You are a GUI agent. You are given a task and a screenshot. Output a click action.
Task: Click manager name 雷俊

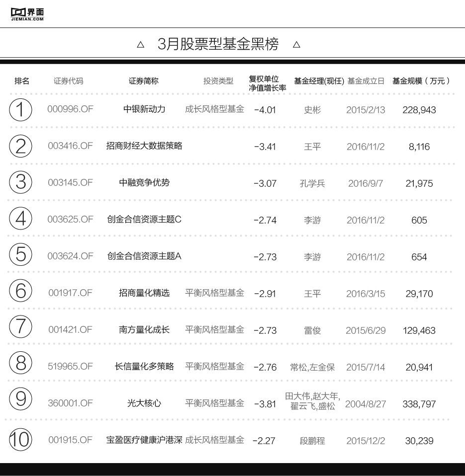click(312, 330)
